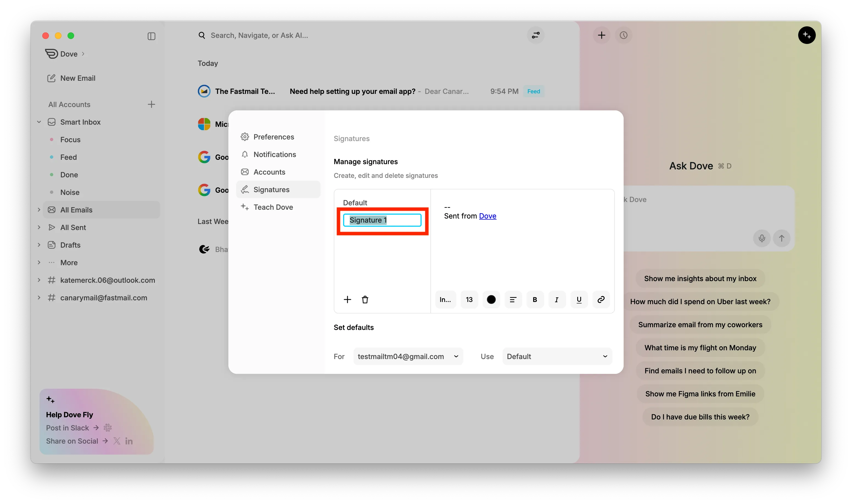Image resolution: width=852 pixels, height=504 pixels.
Task: Open the testmailtm04@gmail.com account dropdown
Action: (x=408, y=356)
